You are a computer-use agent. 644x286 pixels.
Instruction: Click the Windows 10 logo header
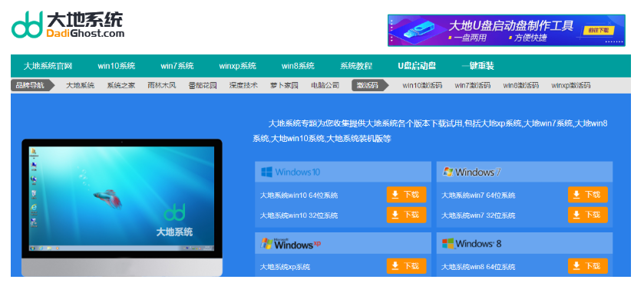tap(290, 172)
